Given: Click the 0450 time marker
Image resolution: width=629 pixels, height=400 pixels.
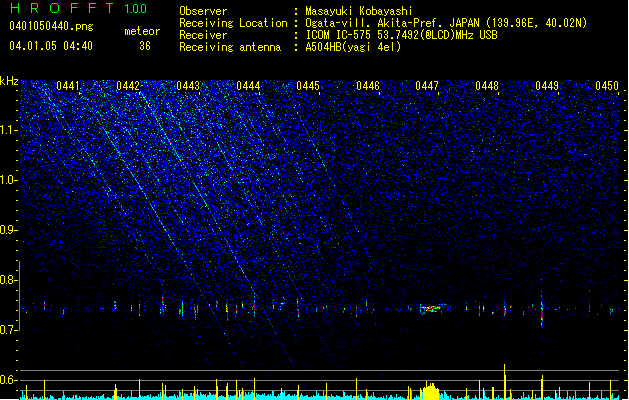Looking at the screenshot, I should [x=607, y=86].
